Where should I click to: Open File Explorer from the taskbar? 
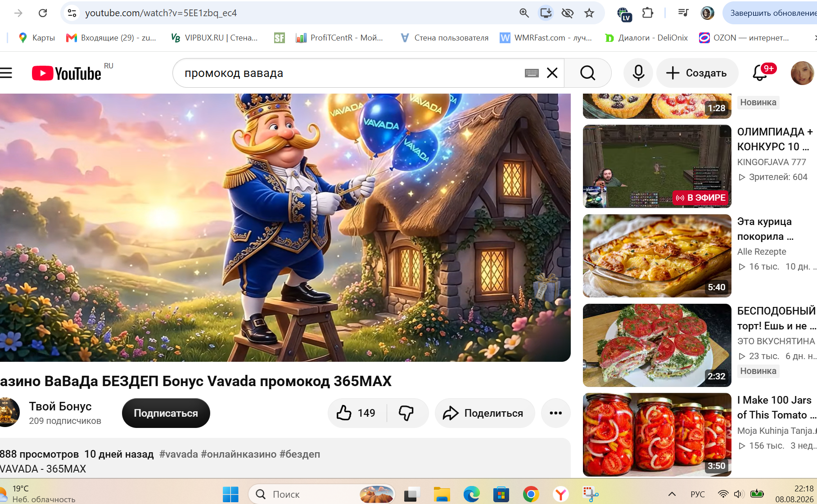pyautogui.click(x=442, y=495)
